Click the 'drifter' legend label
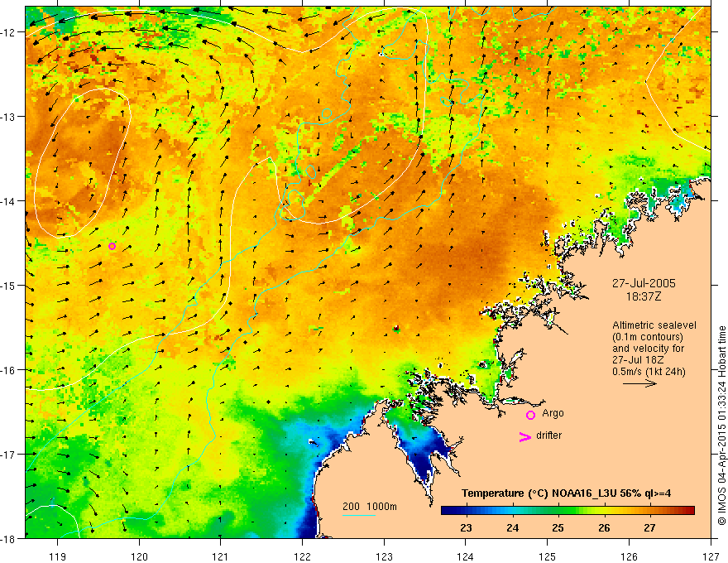Image resolution: width=728 pixels, height=563 pixels. pos(548,435)
